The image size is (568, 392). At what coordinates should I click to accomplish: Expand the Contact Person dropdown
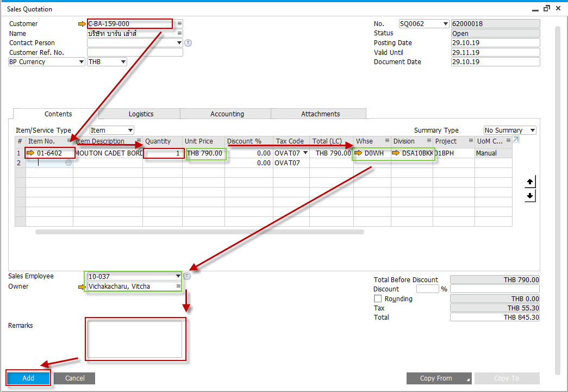point(179,43)
